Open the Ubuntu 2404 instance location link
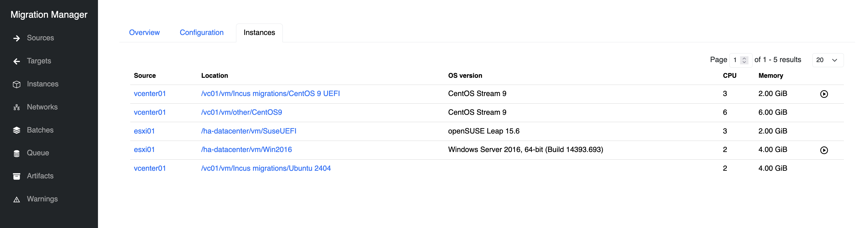 click(266, 168)
